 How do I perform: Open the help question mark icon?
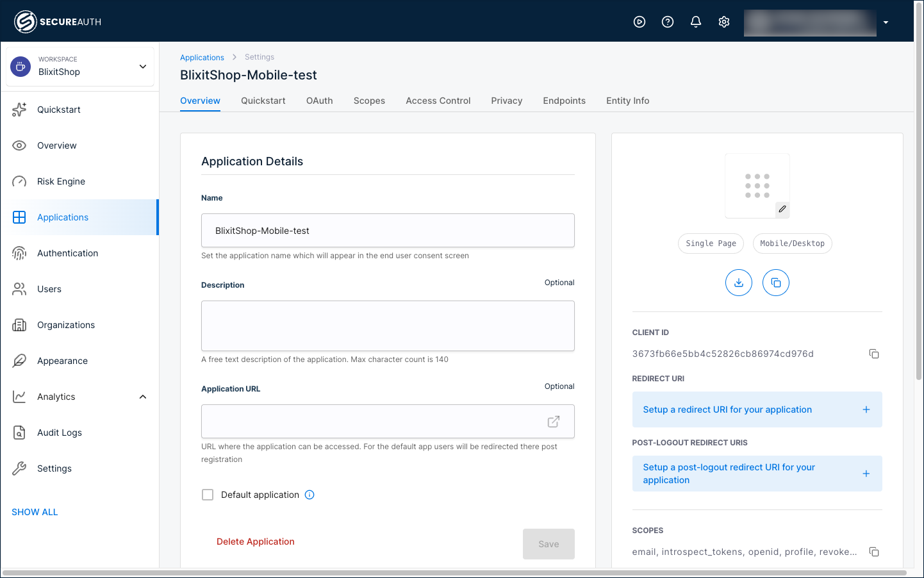(x=668, y=22)
